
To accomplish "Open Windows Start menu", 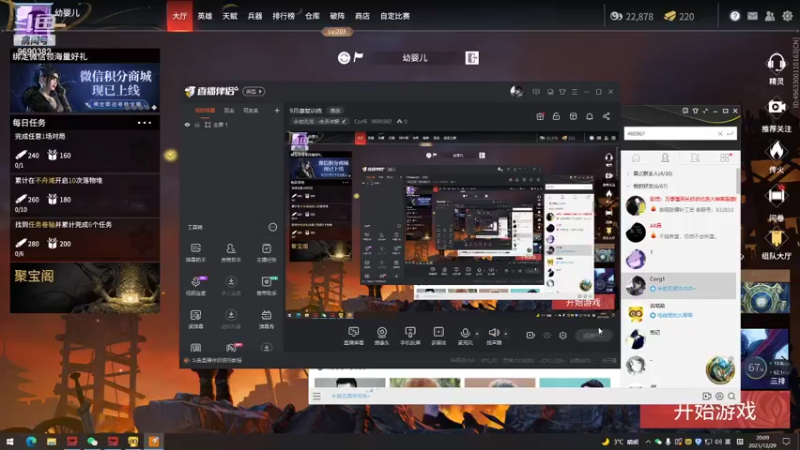I will coord(10,441).
